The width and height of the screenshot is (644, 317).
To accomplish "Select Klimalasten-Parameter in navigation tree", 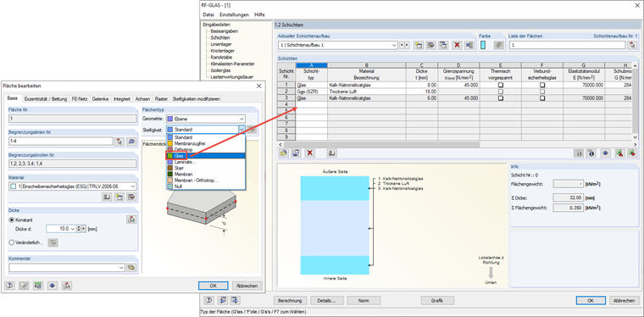I will [232, 64].
